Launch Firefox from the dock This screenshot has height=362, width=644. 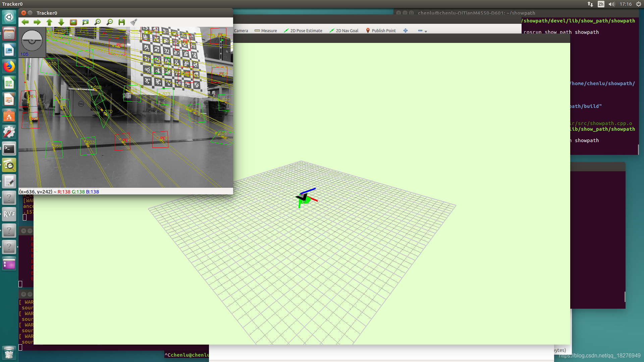9,67
